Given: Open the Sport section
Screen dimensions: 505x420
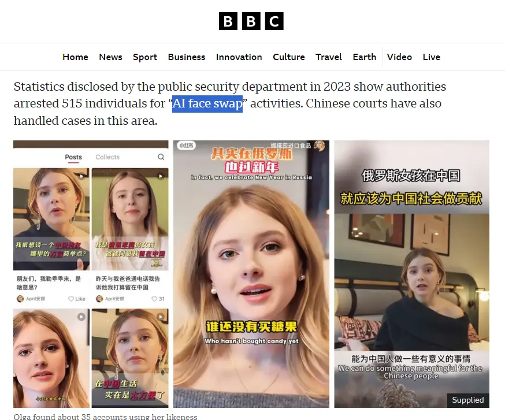Looking at the screenshot, I should [x=145, y=57].
